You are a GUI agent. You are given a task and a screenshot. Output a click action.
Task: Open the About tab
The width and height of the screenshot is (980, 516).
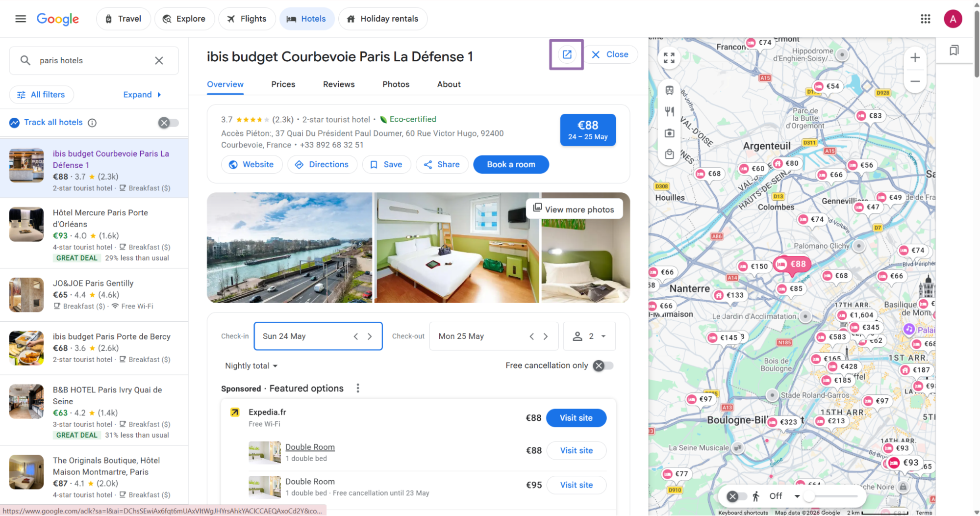click(449, 84)
